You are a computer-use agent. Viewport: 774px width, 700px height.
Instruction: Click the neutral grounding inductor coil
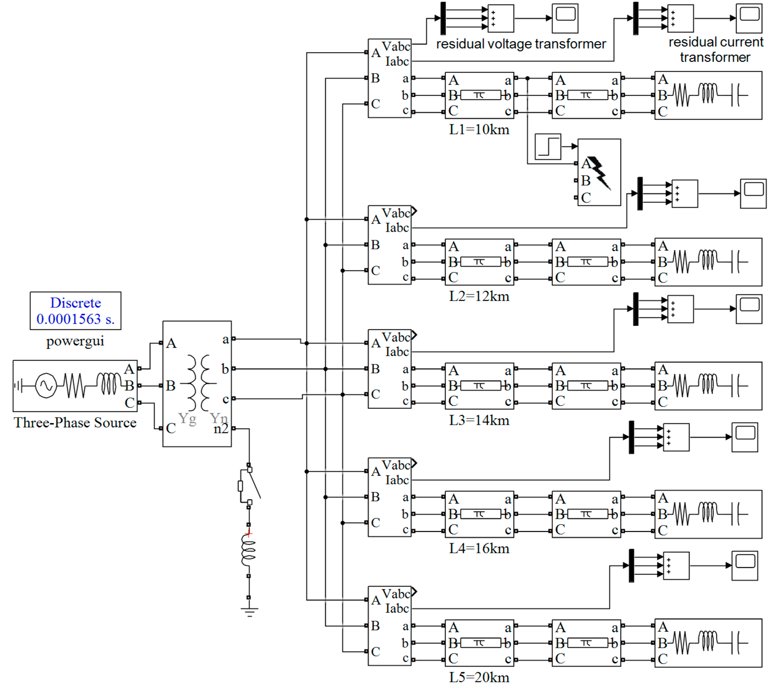pos(248,550)
